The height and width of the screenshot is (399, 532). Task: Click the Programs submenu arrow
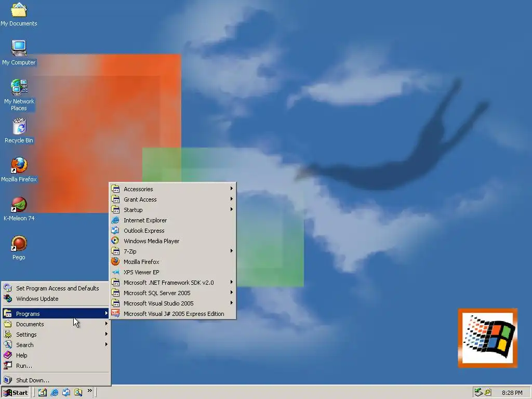coord(106,313)
